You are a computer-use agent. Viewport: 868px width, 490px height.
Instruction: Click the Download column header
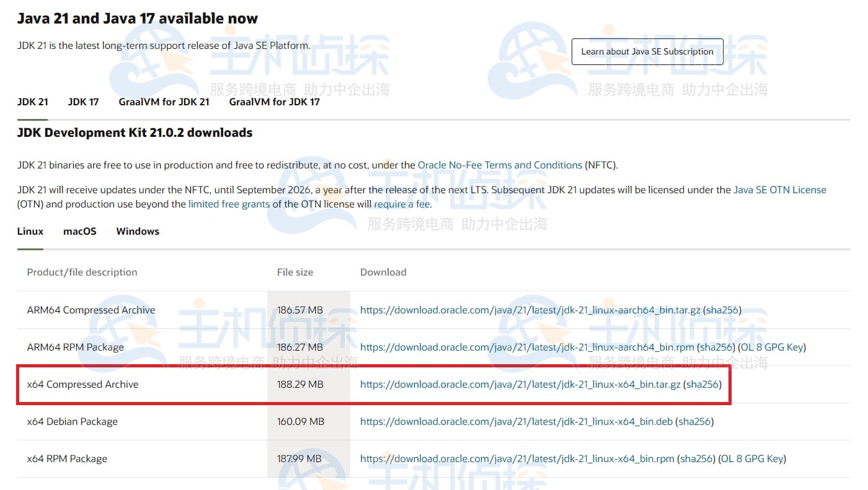pyautogui.click(x=383, y=272)
